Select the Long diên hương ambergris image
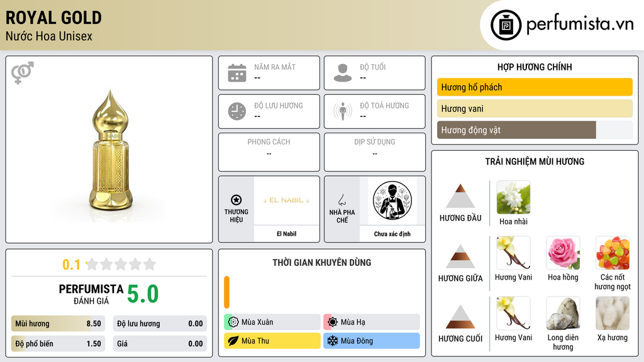Image resolution: width=644 pixels, height=362 pixels. pyautogui.click(x=563, y=313)
